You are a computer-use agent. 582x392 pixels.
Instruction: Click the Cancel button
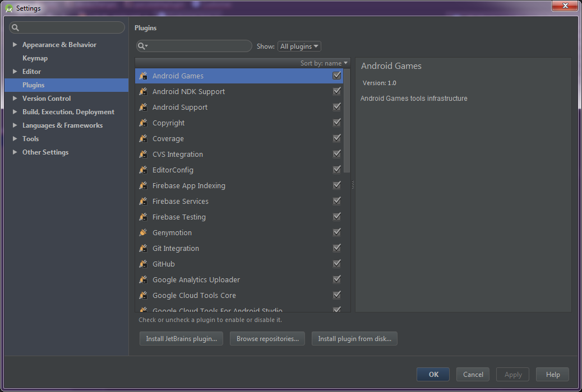coord(473,375)
